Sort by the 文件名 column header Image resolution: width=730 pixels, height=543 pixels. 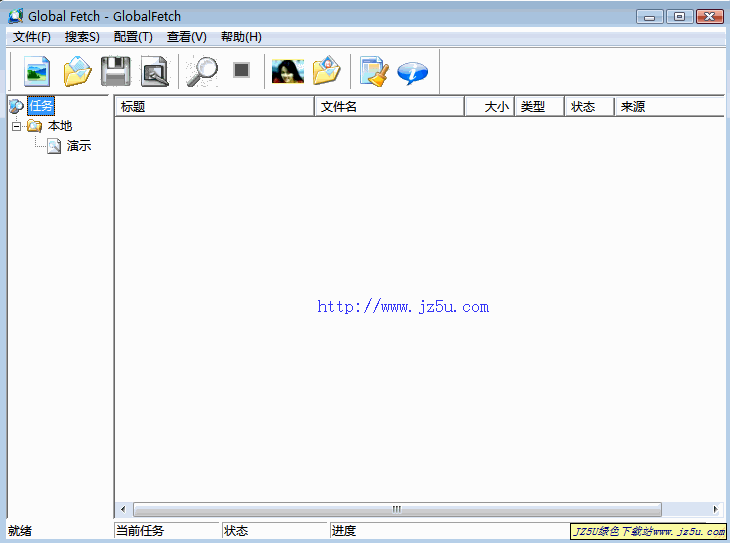pos(390,107)
